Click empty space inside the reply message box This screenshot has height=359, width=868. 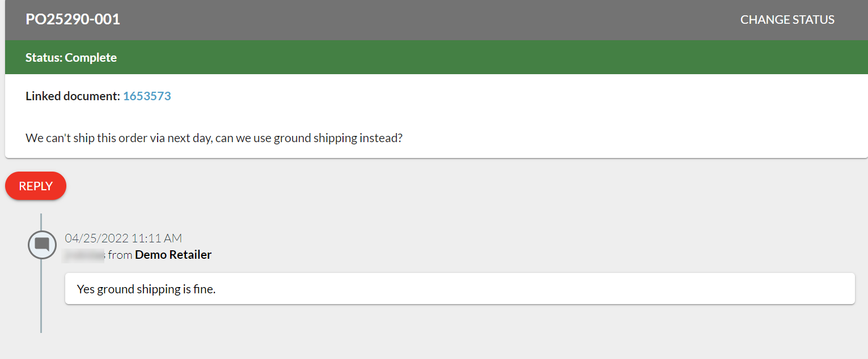point(510,289)
